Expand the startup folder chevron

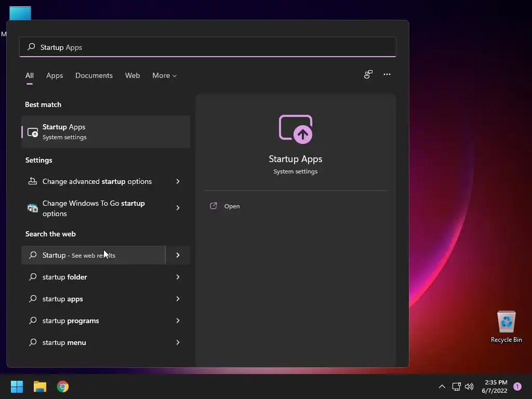click(x=178, y=277)
